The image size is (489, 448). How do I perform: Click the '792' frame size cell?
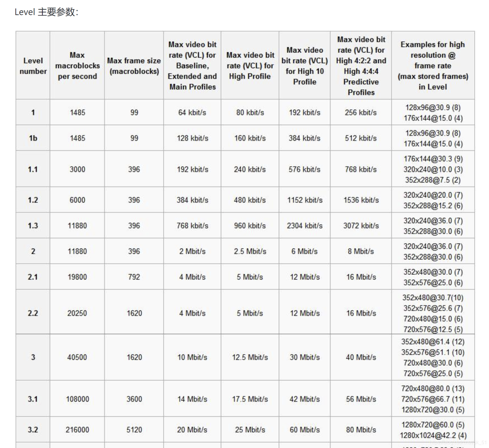pyautogui.click(x=134, y=277)
